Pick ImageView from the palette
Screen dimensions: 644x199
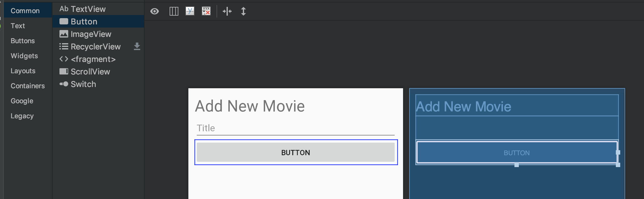91,34
